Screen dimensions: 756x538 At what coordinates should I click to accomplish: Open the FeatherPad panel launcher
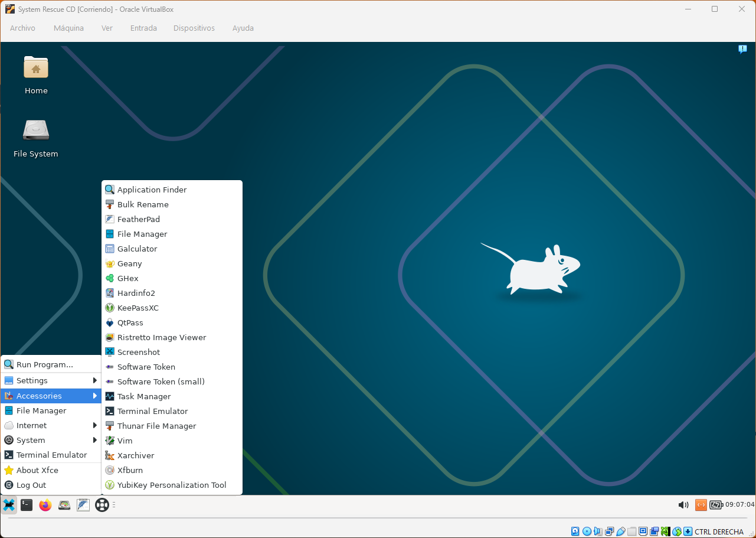click(83, 505)
